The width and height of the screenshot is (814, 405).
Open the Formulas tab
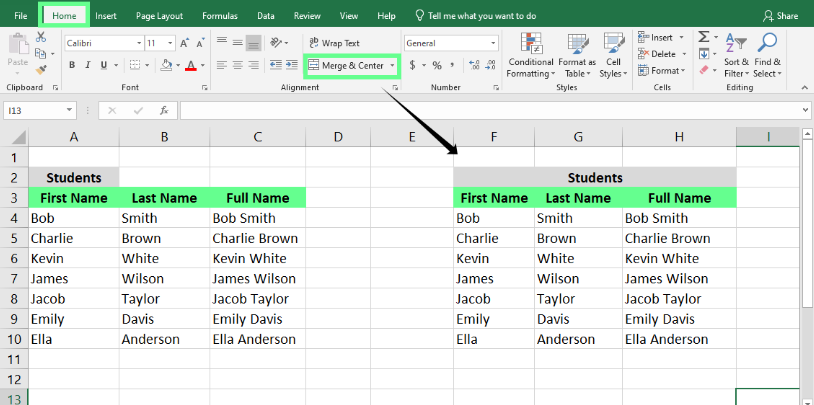click(x=219, y=16)
